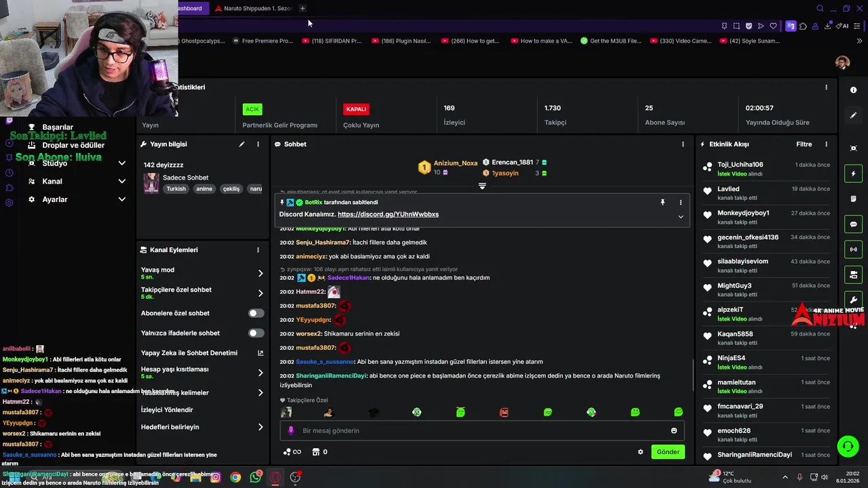Open the shop icon showing 0
This screenshot has height=488, width=868.
pyautogui.click(x=319, y=452)
